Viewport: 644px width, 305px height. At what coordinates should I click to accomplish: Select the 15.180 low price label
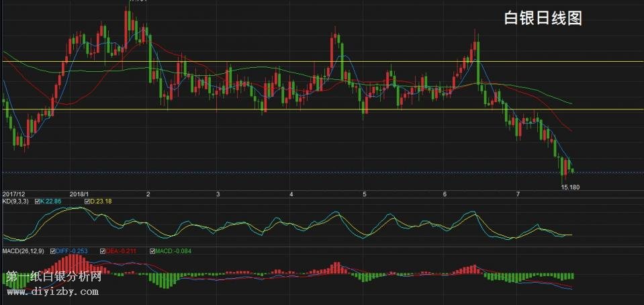coord(570,187)
